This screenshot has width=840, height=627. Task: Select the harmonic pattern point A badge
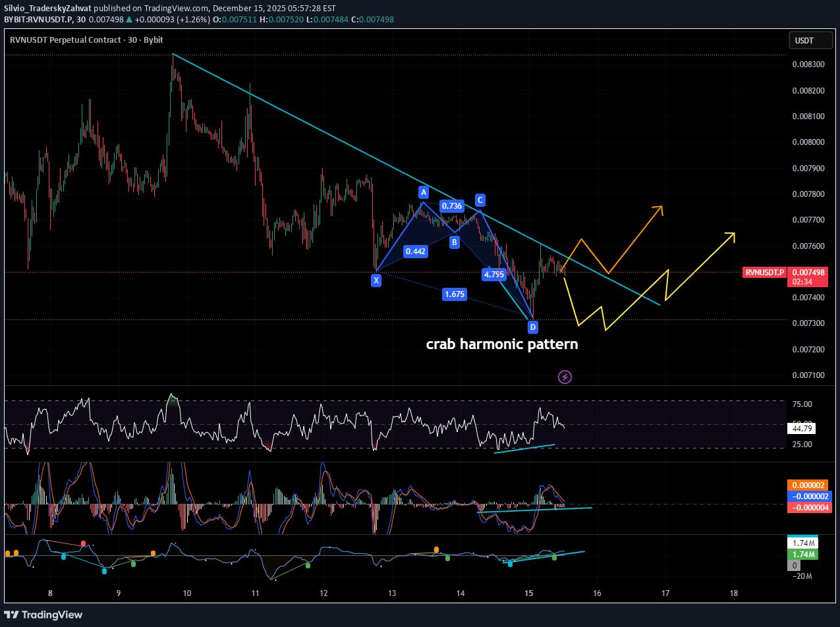pyautogui.click(x=424, y=192)
